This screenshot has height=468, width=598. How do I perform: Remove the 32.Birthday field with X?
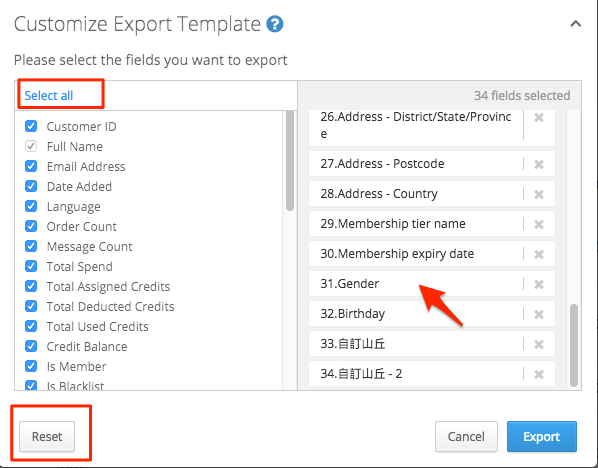coord(539,314)
